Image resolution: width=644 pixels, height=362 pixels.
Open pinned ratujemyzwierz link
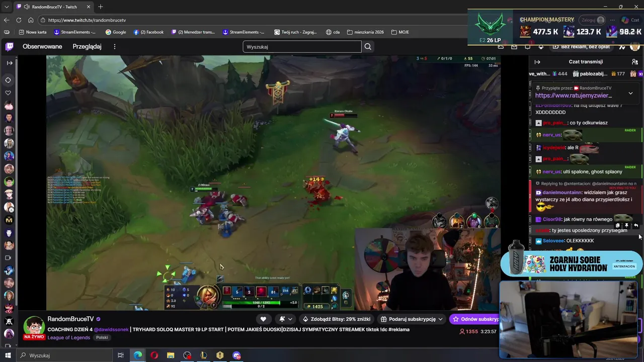click(574, 96)
